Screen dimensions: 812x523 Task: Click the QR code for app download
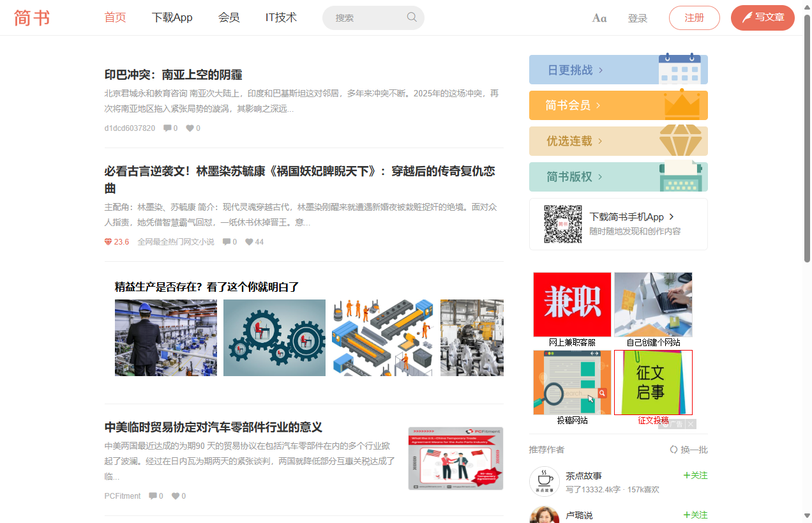(562, 224)
